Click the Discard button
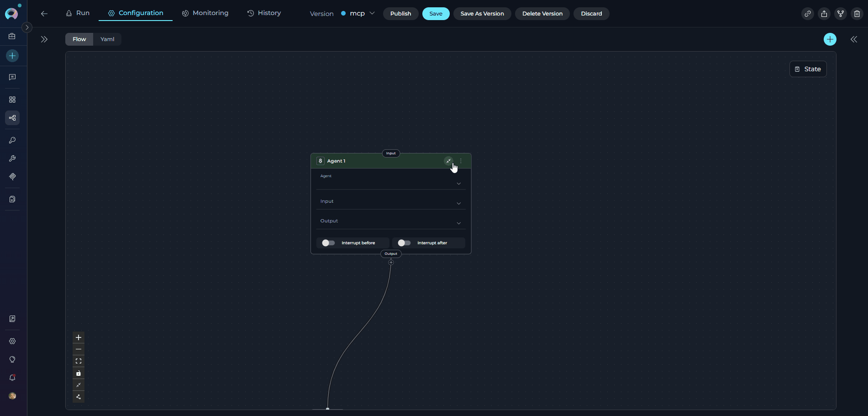This screenshot has height=416, width=868. click(591, 14)
